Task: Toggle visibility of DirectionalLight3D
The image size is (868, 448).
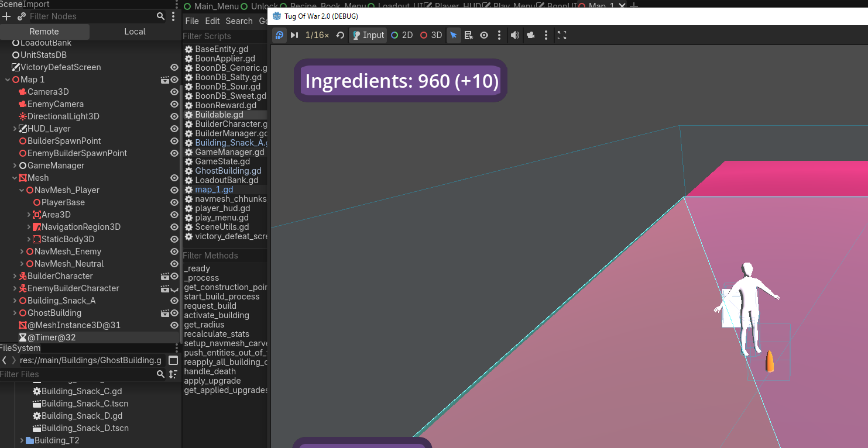Action: click(x=174, y=116)
